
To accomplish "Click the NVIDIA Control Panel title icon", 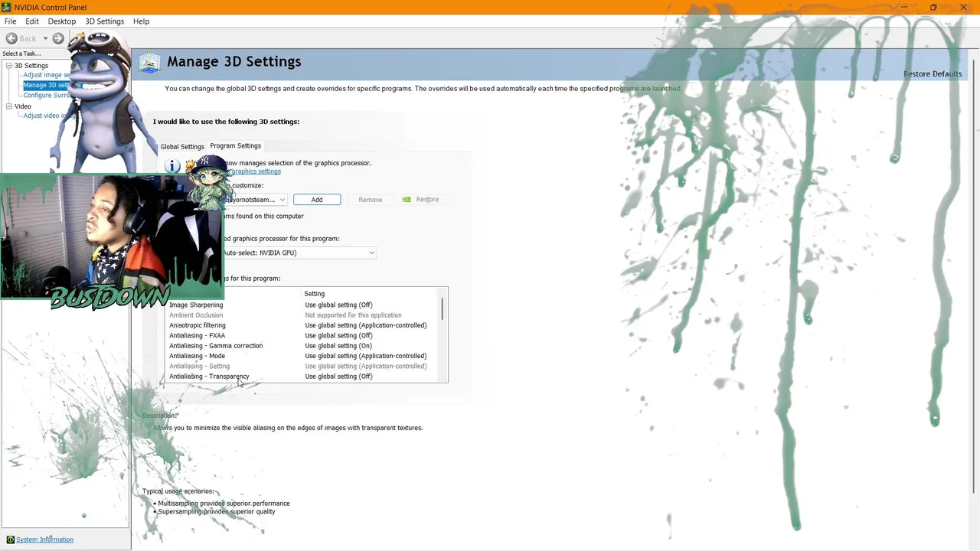I will click(7, 7).
